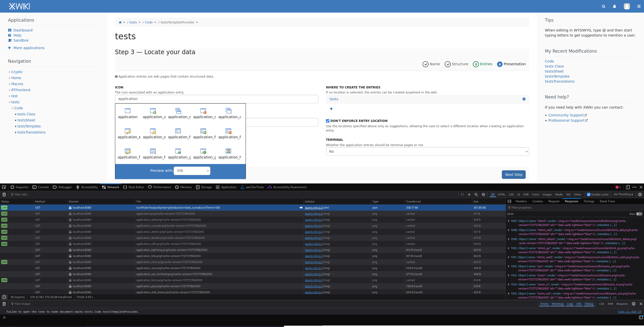Open the Timings tab of request details

point(589,201)
